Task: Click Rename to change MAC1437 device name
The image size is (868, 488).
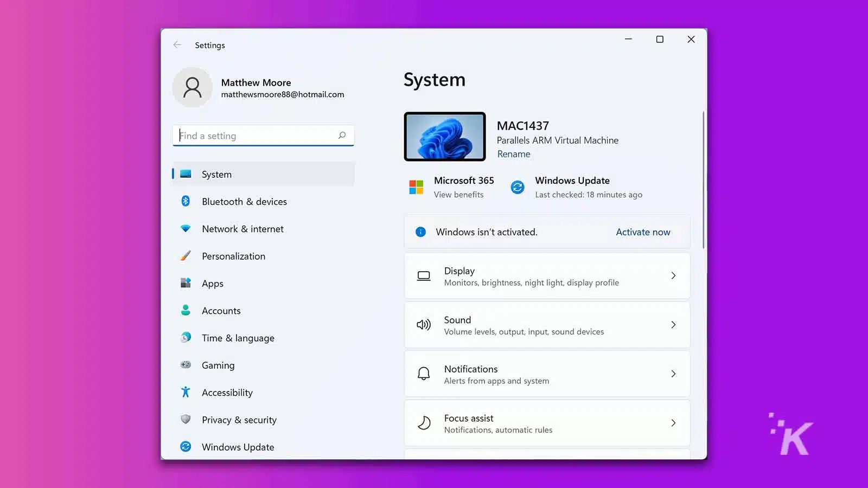Action: [513, 154]
